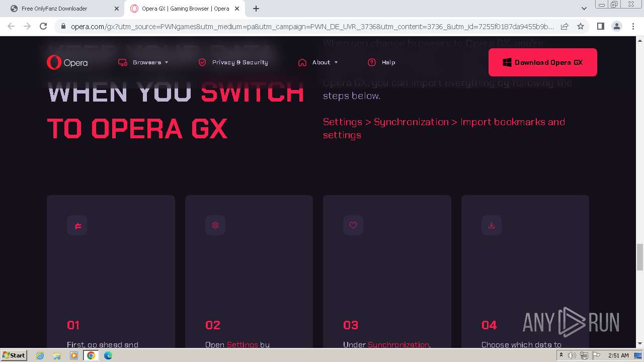Click the Browsers monitor icon in header
Viewport: 644px width, 362px height.
click(x=122, y=62)
